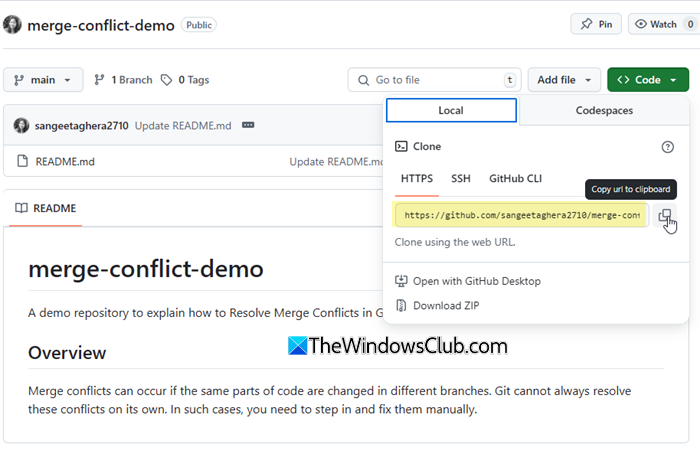Select the HTTPS clone tab
Screen dimensions: 700x457
[417, 179]
